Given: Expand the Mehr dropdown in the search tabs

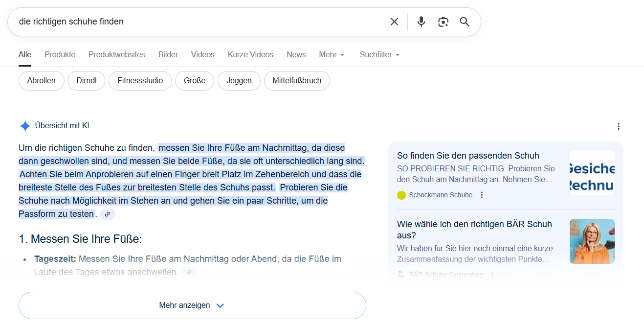Looking at the screenshot, I should [332, 55].
